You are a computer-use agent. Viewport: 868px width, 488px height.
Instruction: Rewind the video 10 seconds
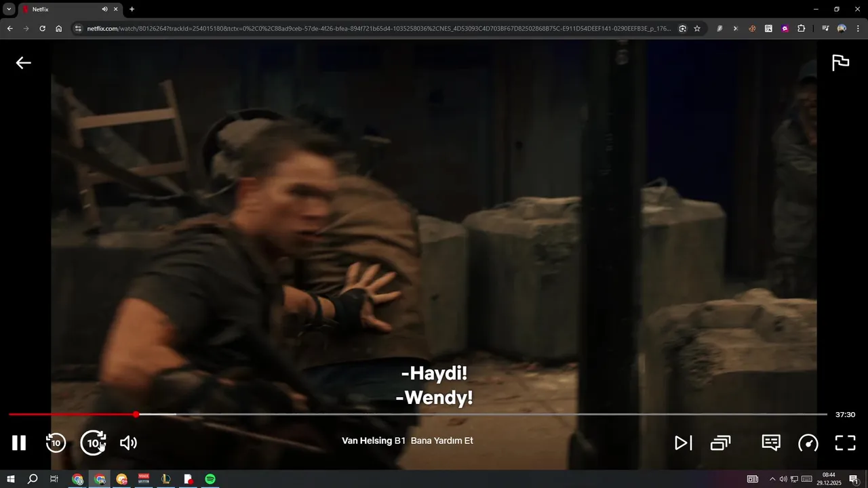56,443
